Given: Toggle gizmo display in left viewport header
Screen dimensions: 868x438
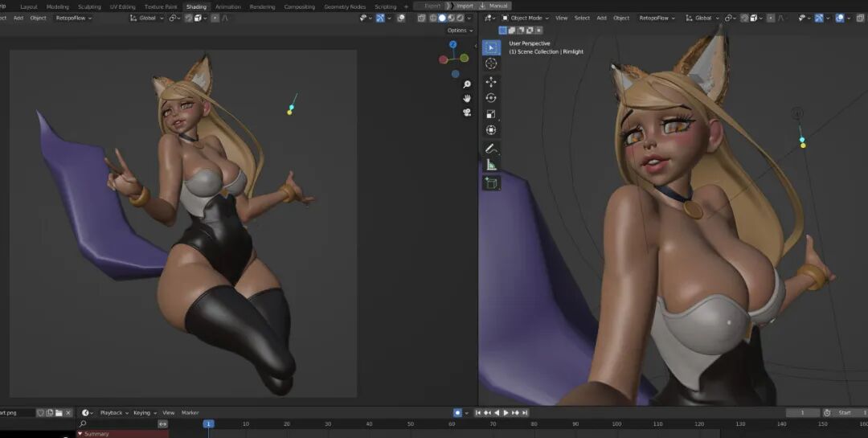Looking at the screenshot, I should (x=380, y=18).
